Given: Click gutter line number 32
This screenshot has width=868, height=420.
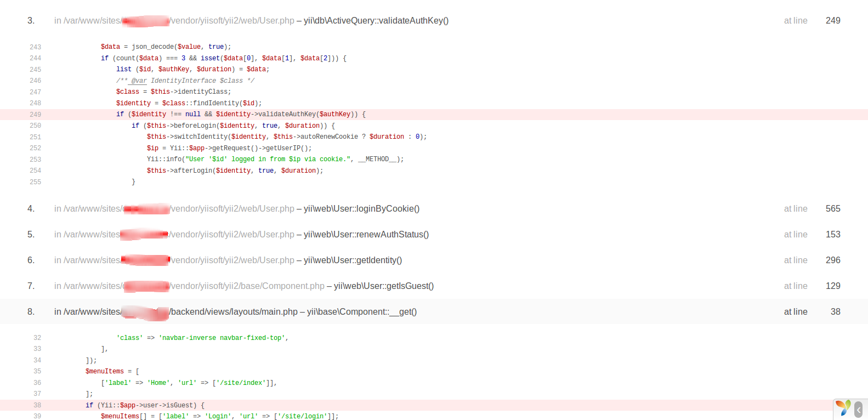Looking at the screenshot, I should 37,338.
